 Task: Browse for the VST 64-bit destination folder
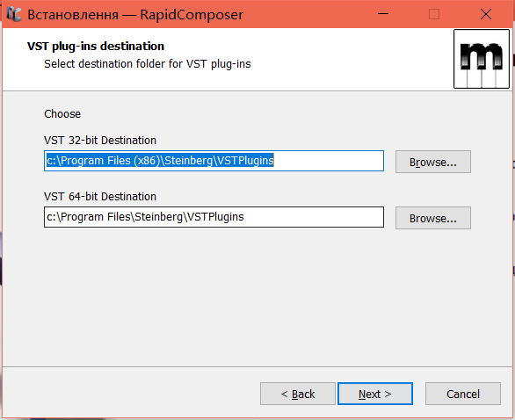433,218
